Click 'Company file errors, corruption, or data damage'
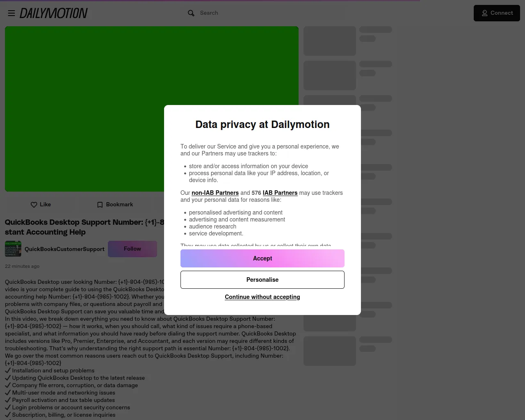Image resolution: width=525 pixels, height=420 pixels. pyautogui.click(x=71, y=386)
